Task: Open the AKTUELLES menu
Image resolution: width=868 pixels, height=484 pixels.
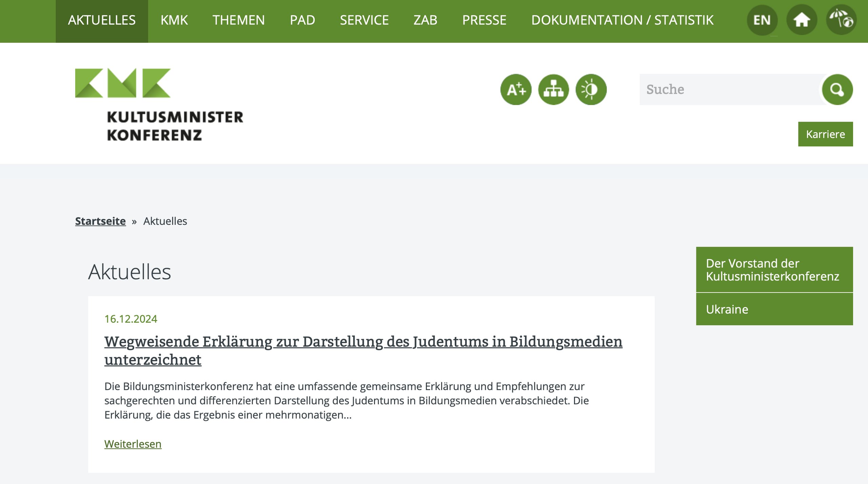Action: [102, 20]
